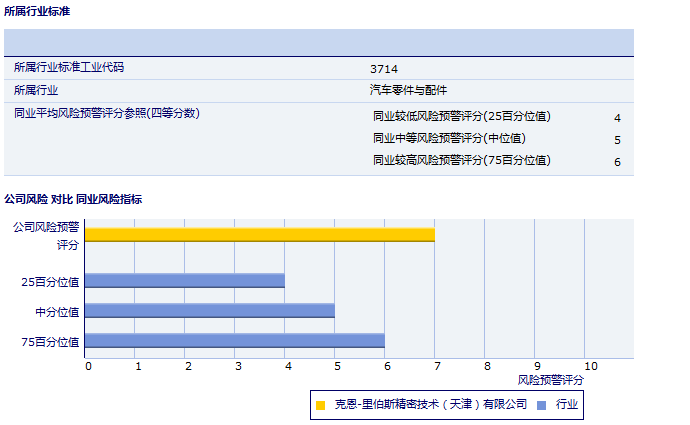Click the 同业较低风险预警评分(25百分位值) label
This screenshot has height=425, width=690.
pyautogui.click(x=461, y=116)
